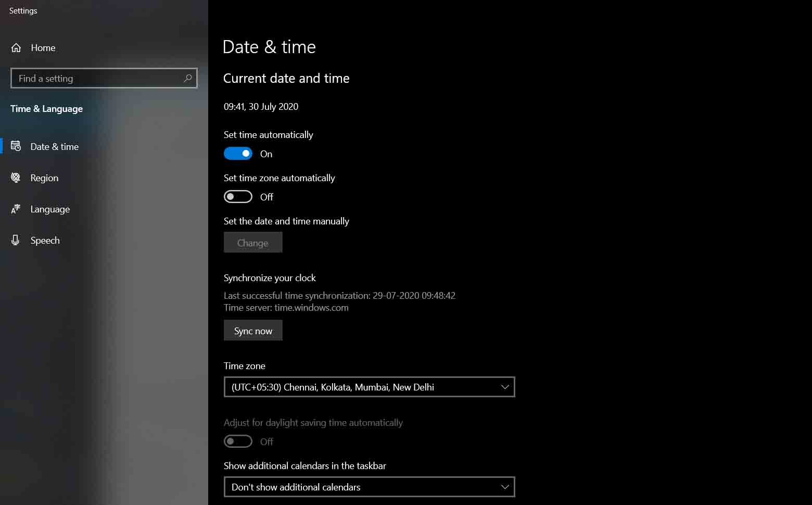Enable Set time zone automatically
Viewport: 812px width, 505px height.
click(238, 196)
